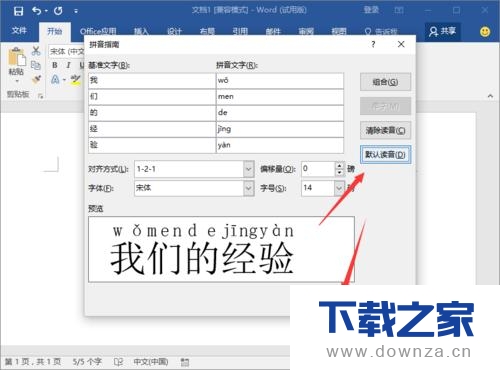
Task: Close the 拼音指南 dialog
Action: pyautogui.click(x=401, y=44)
